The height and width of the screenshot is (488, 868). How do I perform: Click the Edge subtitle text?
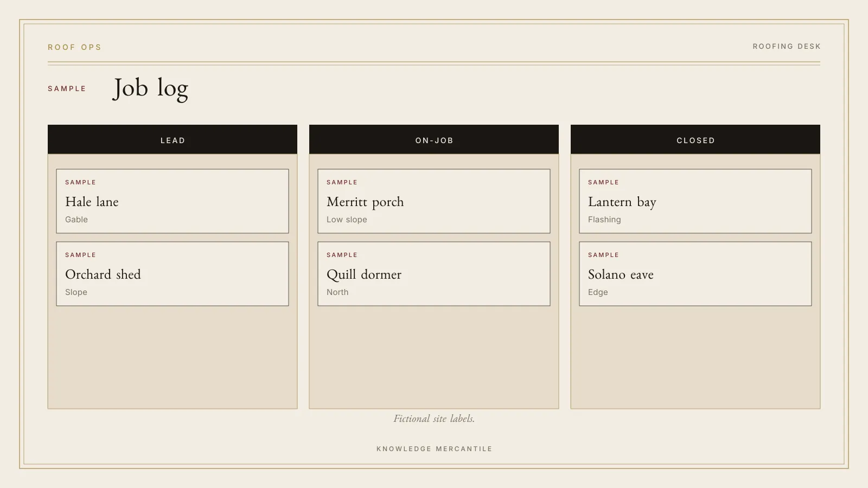598,292
